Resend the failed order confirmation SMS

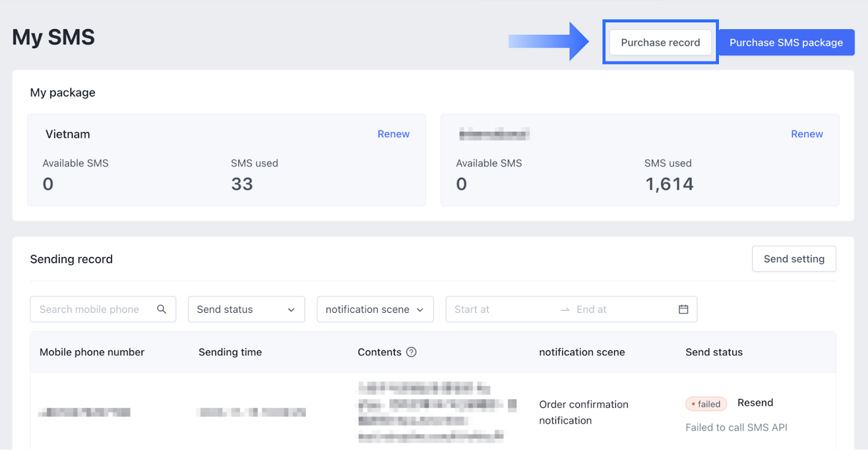(x=755, y=403)
